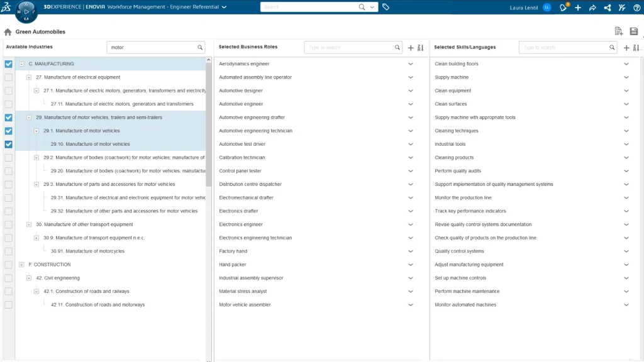Click the share arrow icon in top bar
644x362 pixels.
pos(592,8)
